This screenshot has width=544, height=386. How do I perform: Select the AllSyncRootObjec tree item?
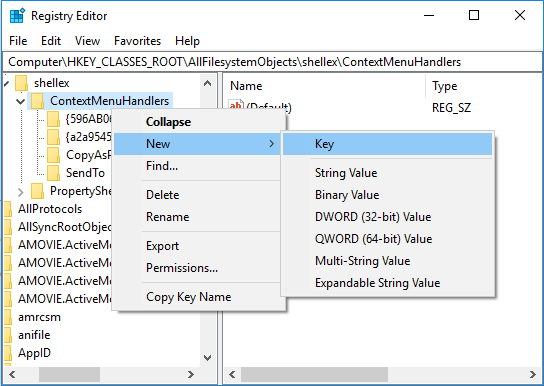click(x=65, y=227)
